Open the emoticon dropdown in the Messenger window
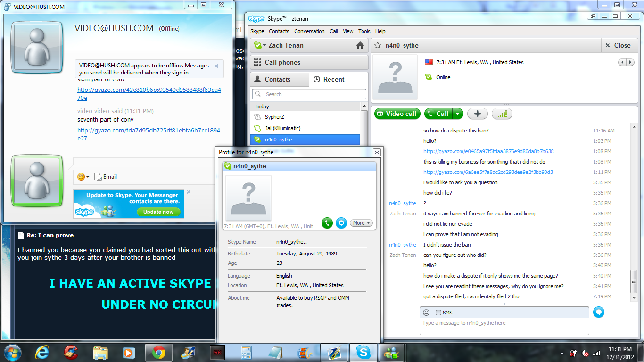644x362 pixels. click(83, 177)
